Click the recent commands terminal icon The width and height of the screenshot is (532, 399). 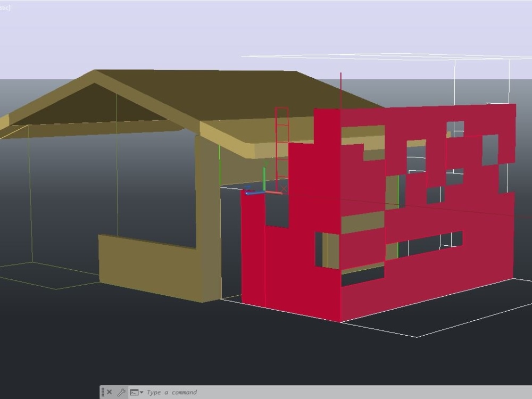pyautogui.click(x=134, y=392)
